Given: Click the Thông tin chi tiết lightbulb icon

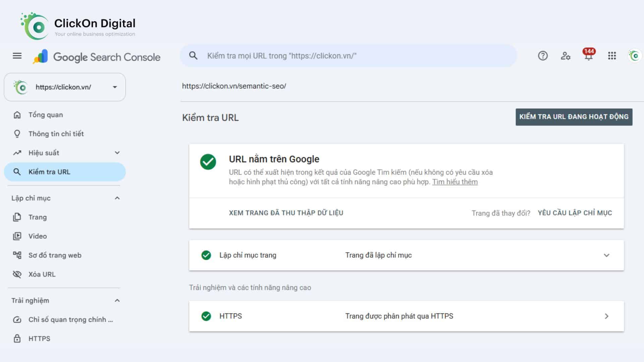Looking at the screenshot, I should click(17, 134).
